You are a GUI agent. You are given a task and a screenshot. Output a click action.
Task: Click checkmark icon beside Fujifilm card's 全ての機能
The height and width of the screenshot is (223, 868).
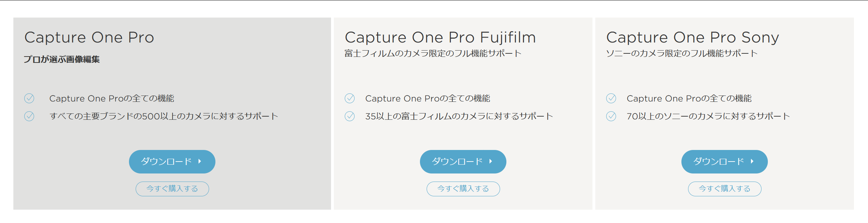point(350,98)
